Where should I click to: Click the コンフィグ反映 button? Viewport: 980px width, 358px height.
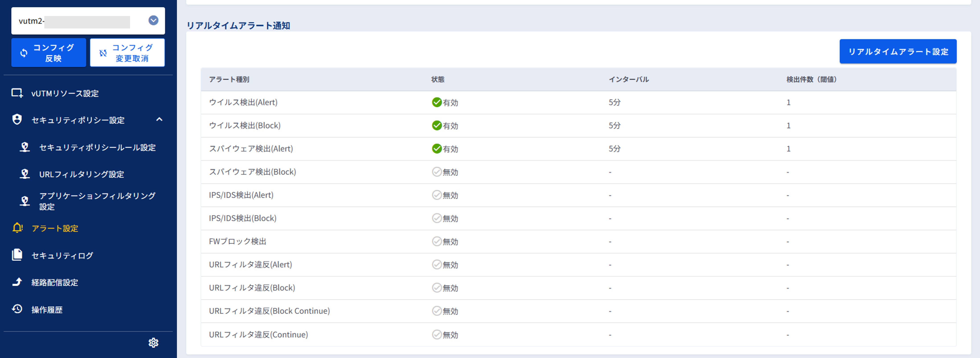(49, 53)
